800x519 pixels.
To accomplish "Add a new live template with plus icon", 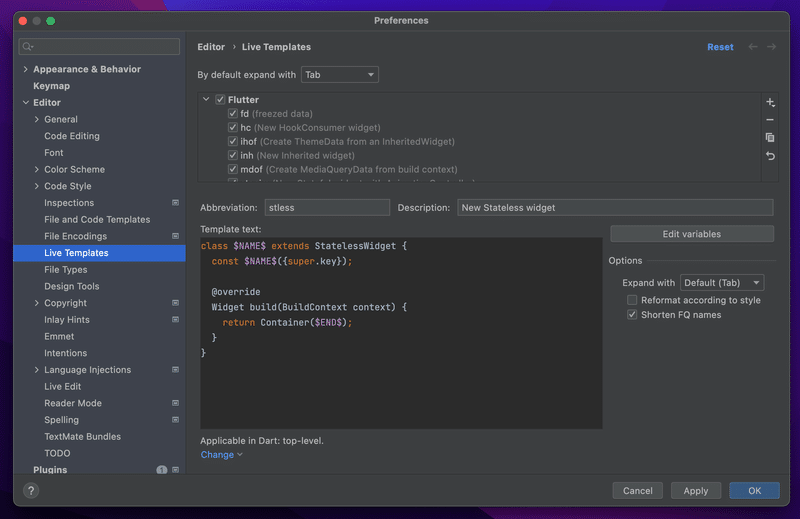I will click(770, 102).
